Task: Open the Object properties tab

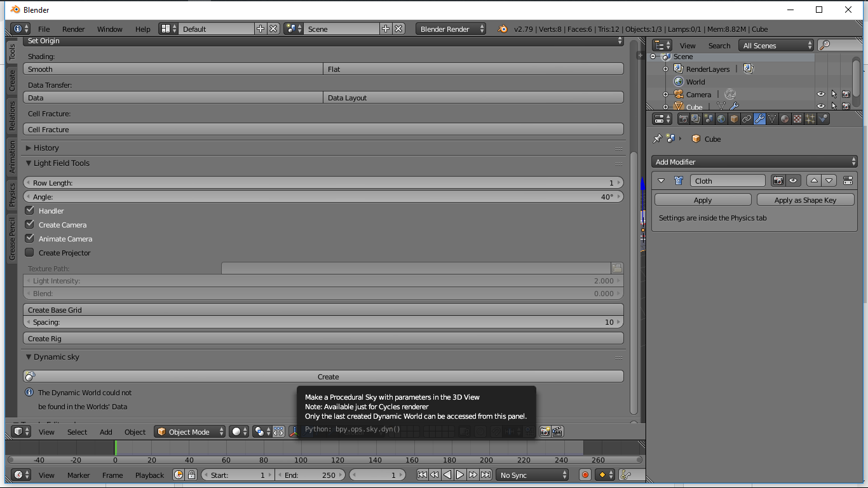Action: (x=734, y=119)
